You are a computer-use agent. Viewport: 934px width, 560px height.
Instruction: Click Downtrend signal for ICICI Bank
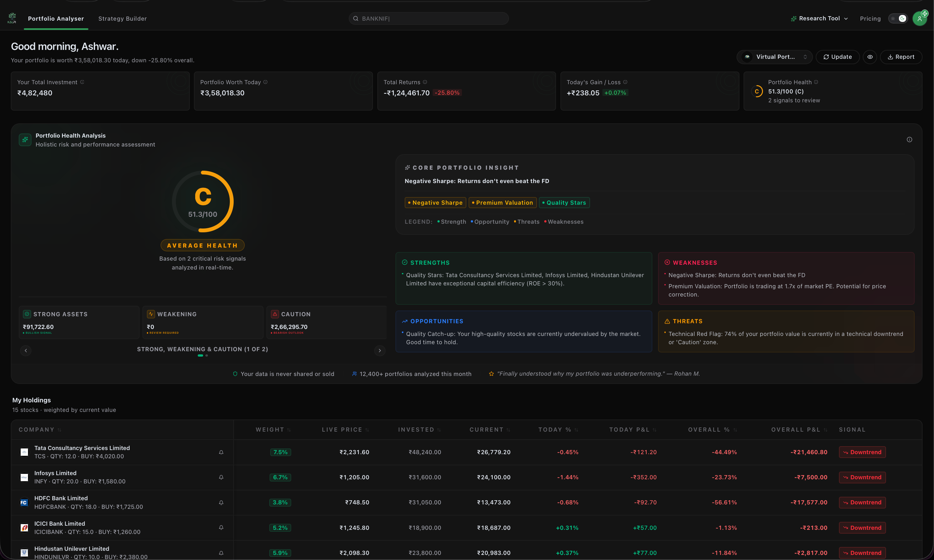point(862,528)
